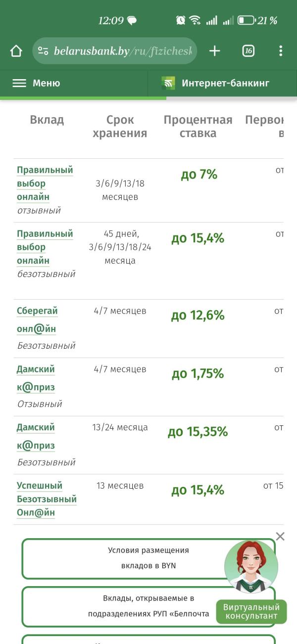The width and height of the screenshot is (297, 644).
Task: Tap the site settings icon in address bar
Action: (44, 51)
